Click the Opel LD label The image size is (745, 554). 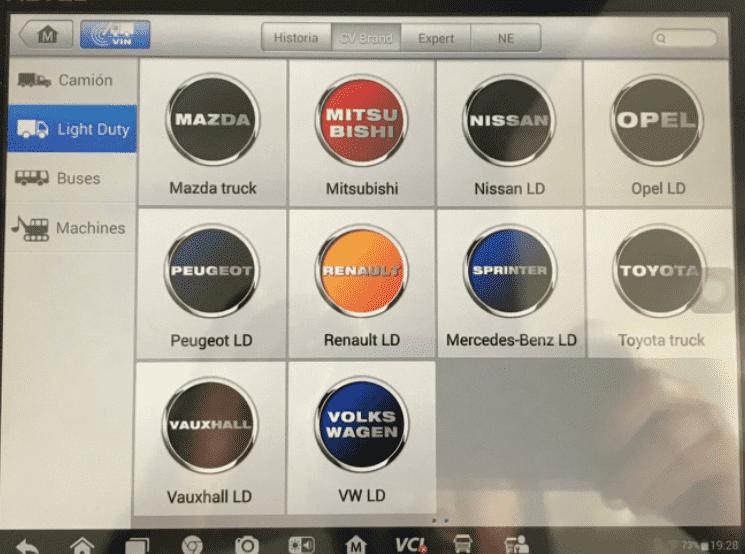pyautogui.click(x=658, y=188)
